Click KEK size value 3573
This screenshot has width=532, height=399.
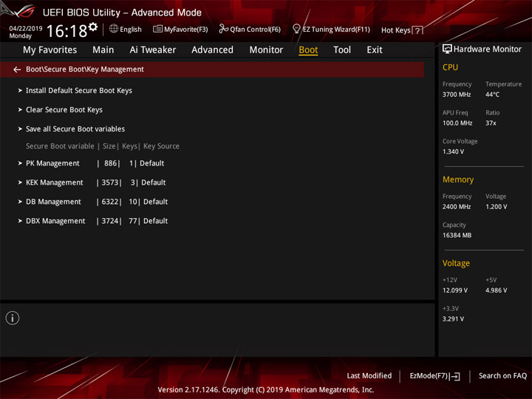point(110,183)
